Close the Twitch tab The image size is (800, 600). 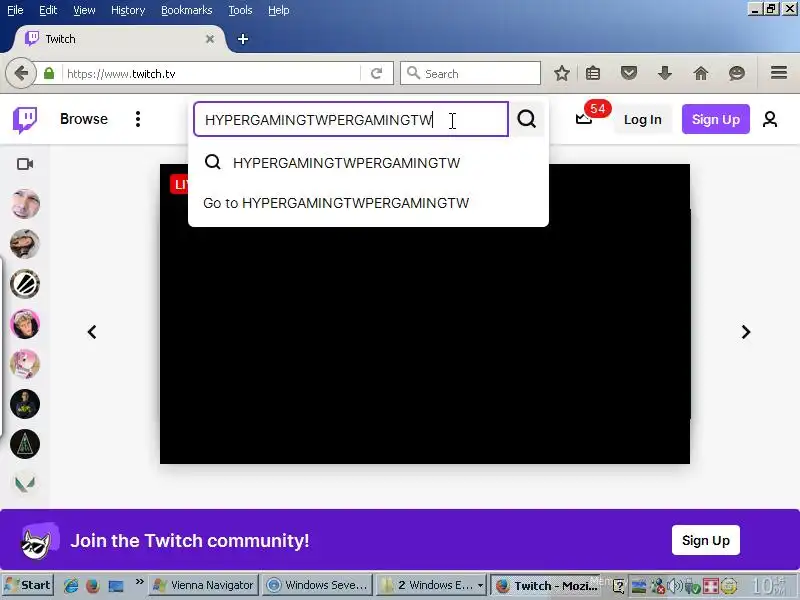pyautogui.click(x=210, y=39)
